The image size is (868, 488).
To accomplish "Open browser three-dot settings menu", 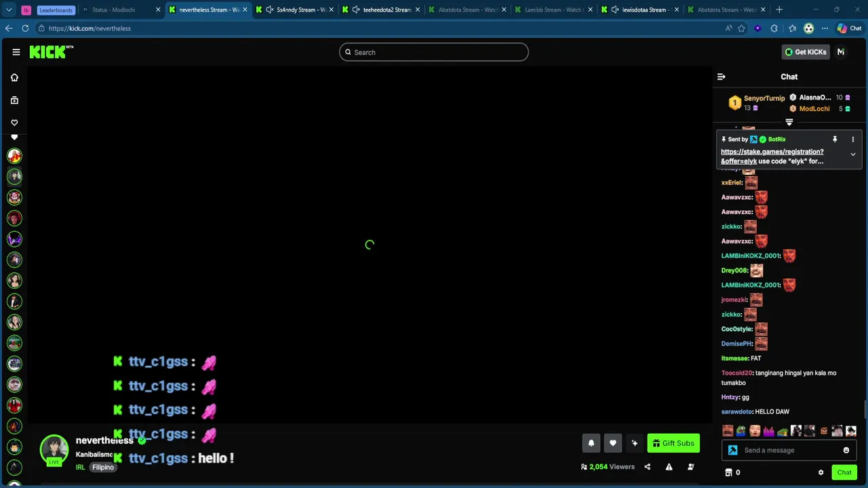I will 825,28.
